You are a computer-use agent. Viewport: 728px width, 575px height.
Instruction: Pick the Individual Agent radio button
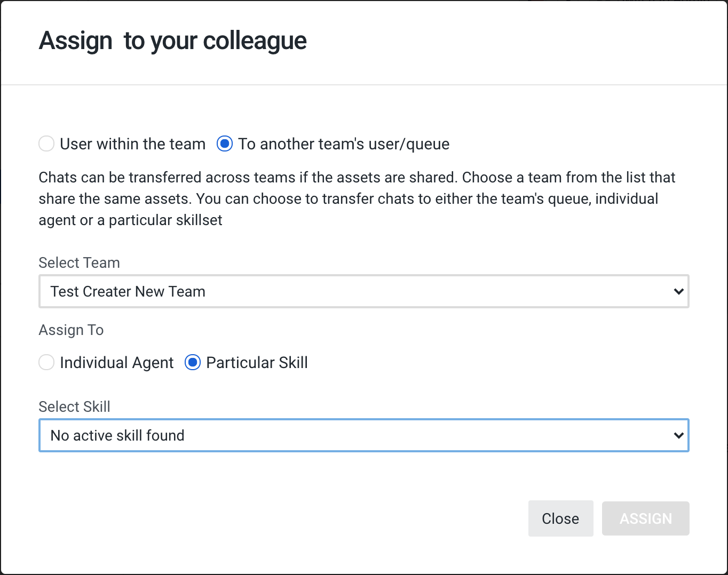[46, 362]
